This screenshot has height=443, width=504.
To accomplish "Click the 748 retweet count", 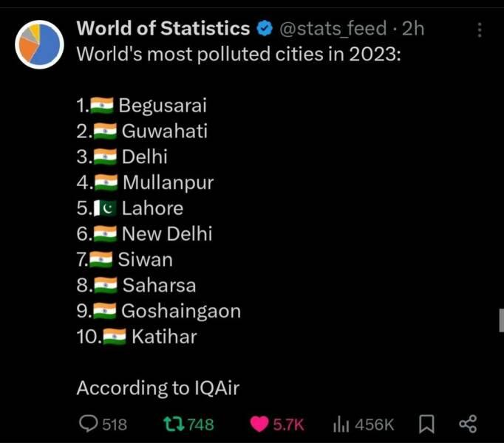I will click(x=200, y=425).
